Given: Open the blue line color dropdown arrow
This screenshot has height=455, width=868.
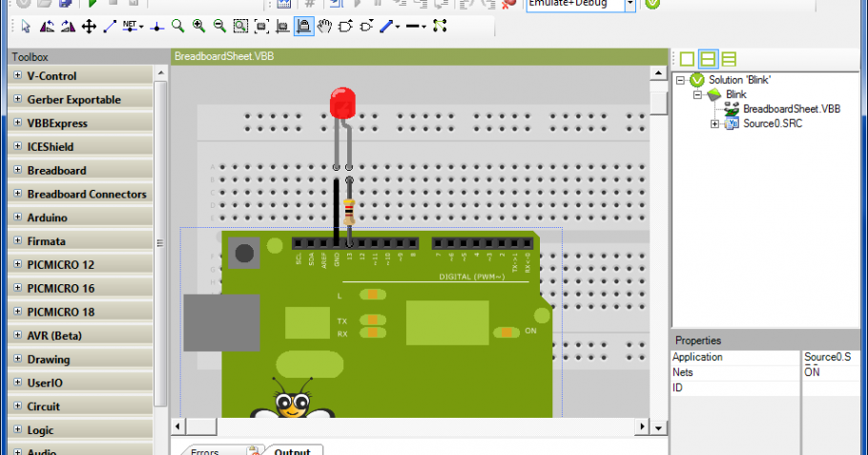Looking at the screenshot, I should point(398,27).
